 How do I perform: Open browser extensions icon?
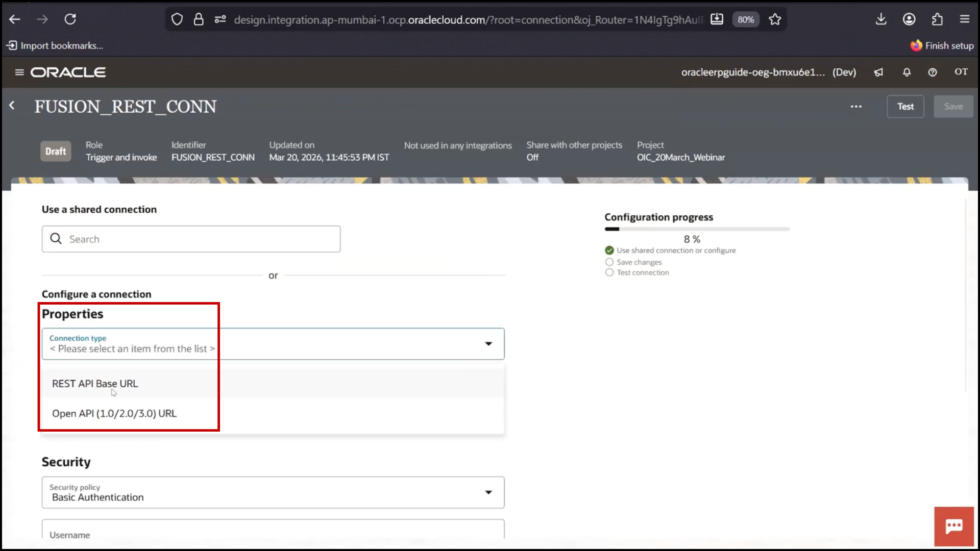click(937, 19)
